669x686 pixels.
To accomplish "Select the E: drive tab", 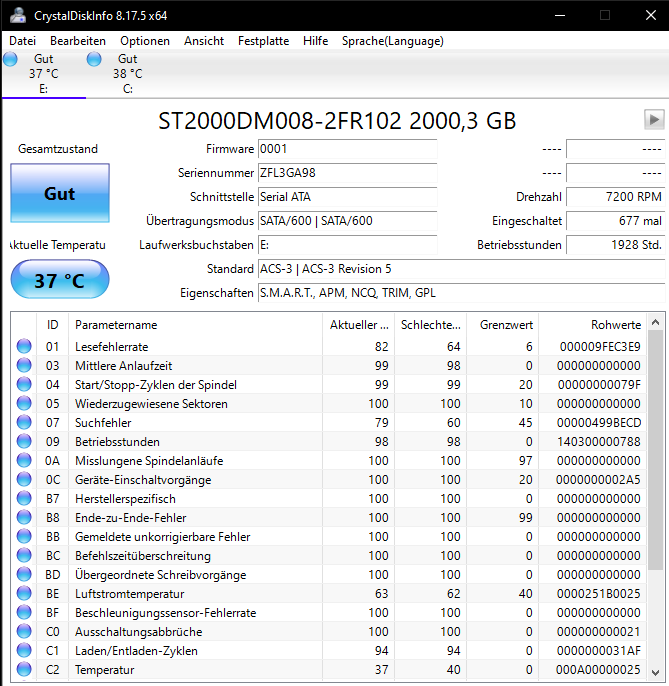I will [x=44, y=74].
